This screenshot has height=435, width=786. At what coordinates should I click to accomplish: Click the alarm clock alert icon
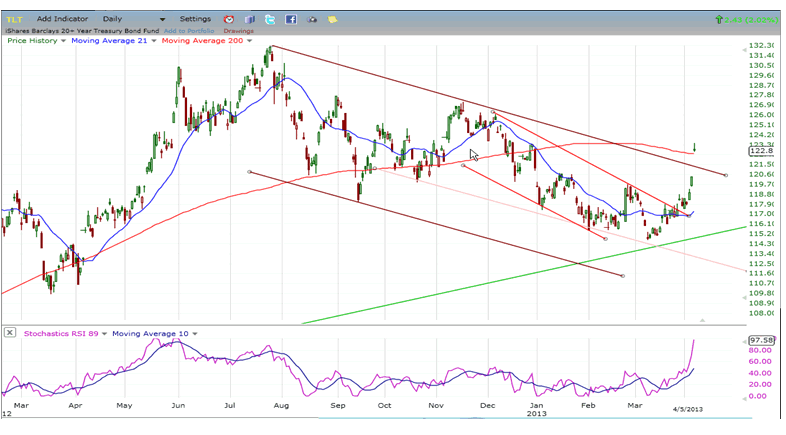(229, 19)
